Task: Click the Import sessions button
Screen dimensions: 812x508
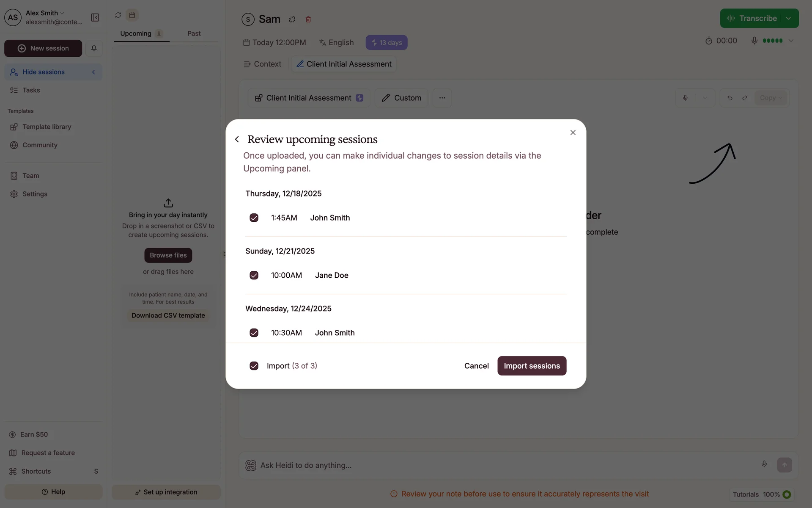Action: tap(532, 366)
